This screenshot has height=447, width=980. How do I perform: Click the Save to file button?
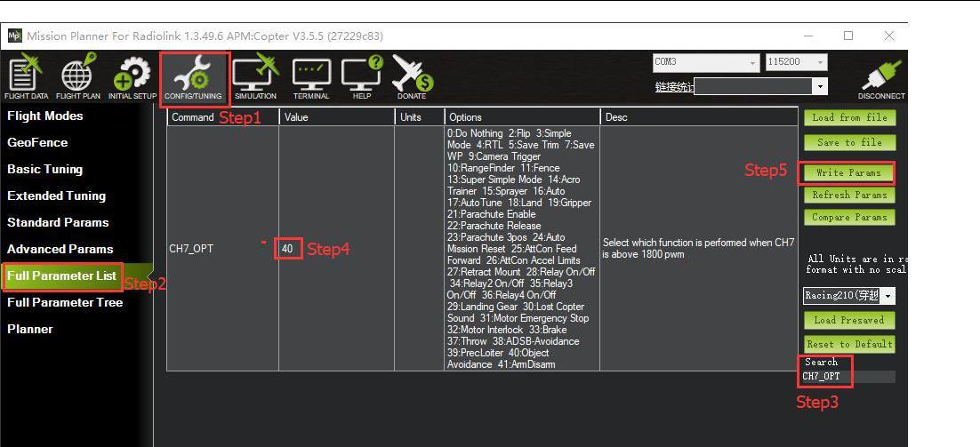849,143
